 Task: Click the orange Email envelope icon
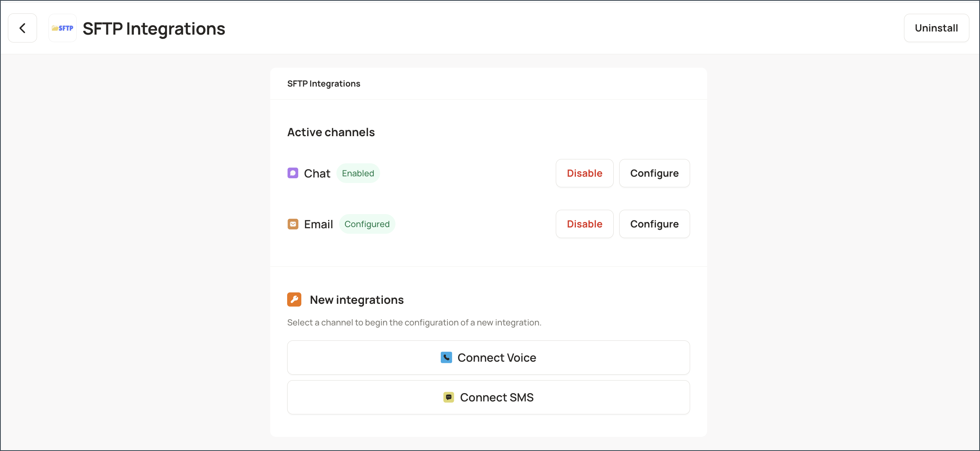pyautogui.click(x=293, y=224)
